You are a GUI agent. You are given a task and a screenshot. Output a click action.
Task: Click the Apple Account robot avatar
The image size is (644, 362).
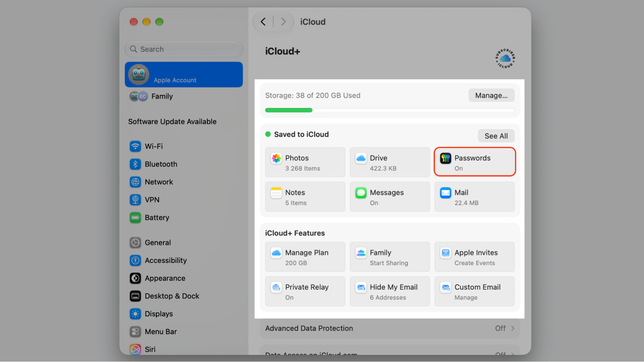coord(139,75)
